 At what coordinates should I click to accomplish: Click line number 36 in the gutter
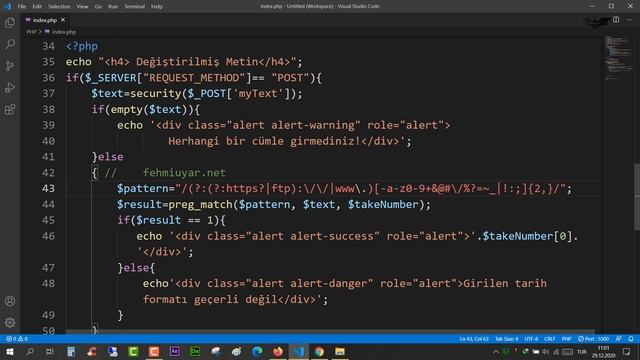pyautogui.click(x=48, y=78)
